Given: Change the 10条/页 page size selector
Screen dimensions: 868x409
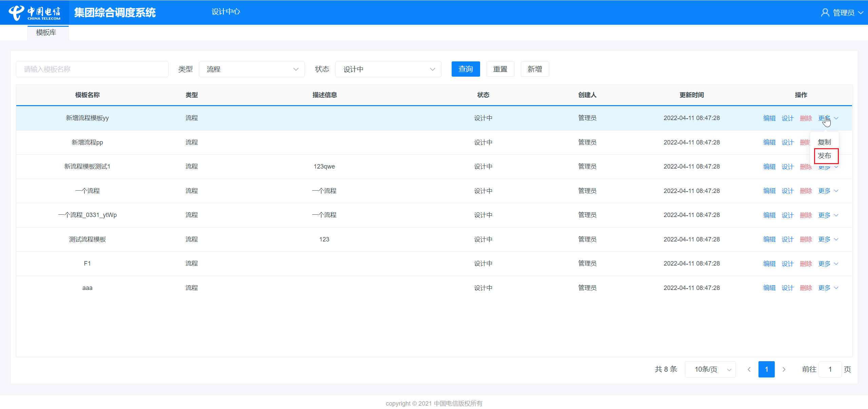Looking at the screenshot, I should point(710,369).
